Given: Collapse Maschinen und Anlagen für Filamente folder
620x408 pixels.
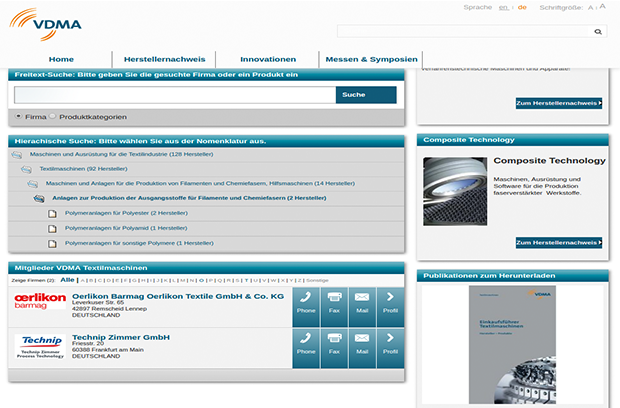Looking at the screenshot, I should click(33, 184).
